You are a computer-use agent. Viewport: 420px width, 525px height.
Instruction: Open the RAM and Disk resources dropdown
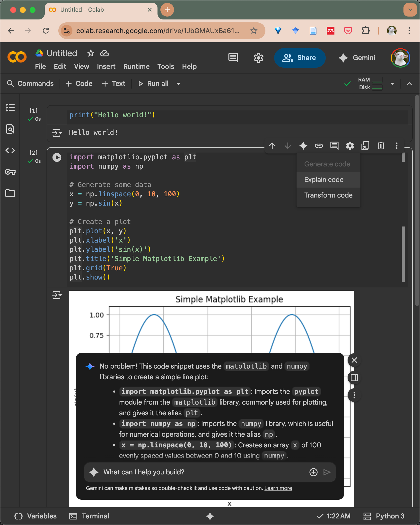392,84
